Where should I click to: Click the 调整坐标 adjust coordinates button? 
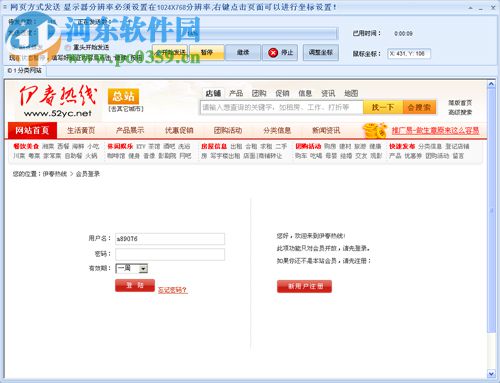point(321,52)
